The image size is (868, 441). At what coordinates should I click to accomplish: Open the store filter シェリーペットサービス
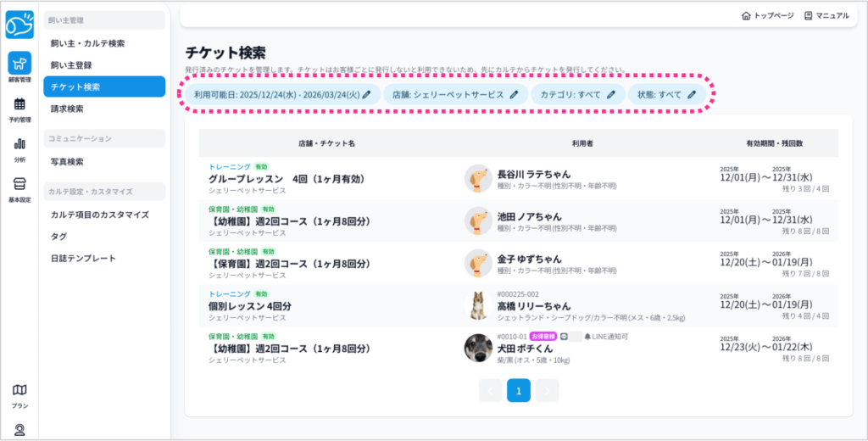[x=455, y=95]
